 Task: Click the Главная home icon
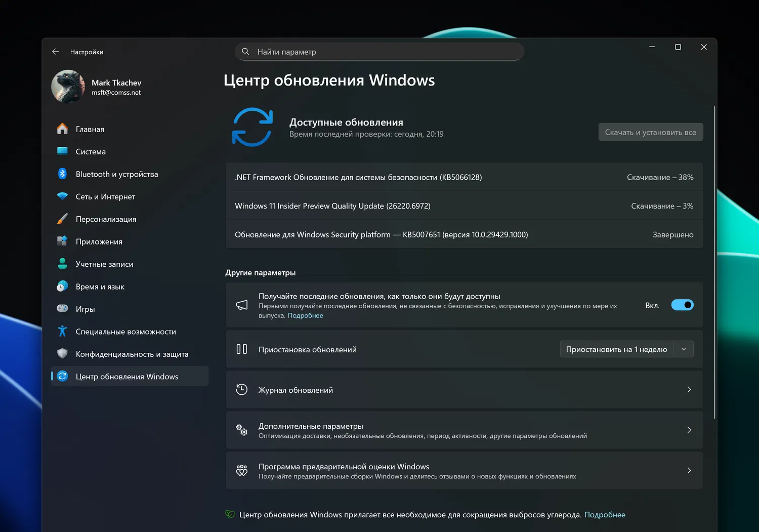point(62,129)
